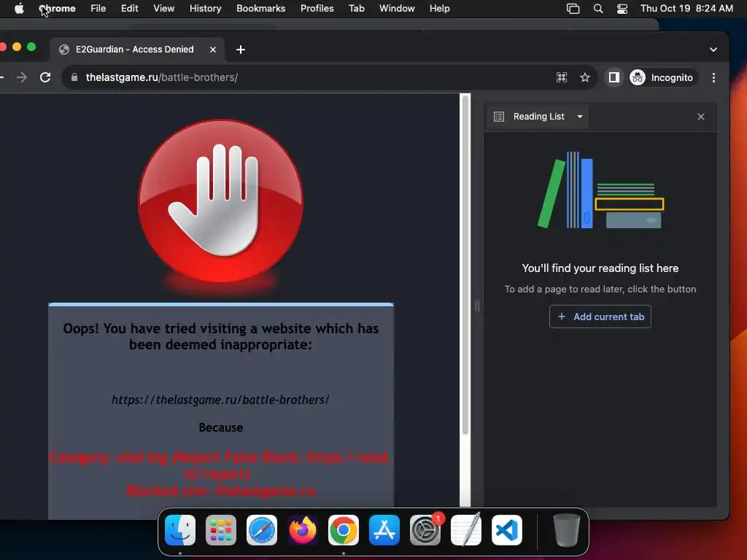Open Finder from the Dock

pyautogui.click(x=180, y=530)
